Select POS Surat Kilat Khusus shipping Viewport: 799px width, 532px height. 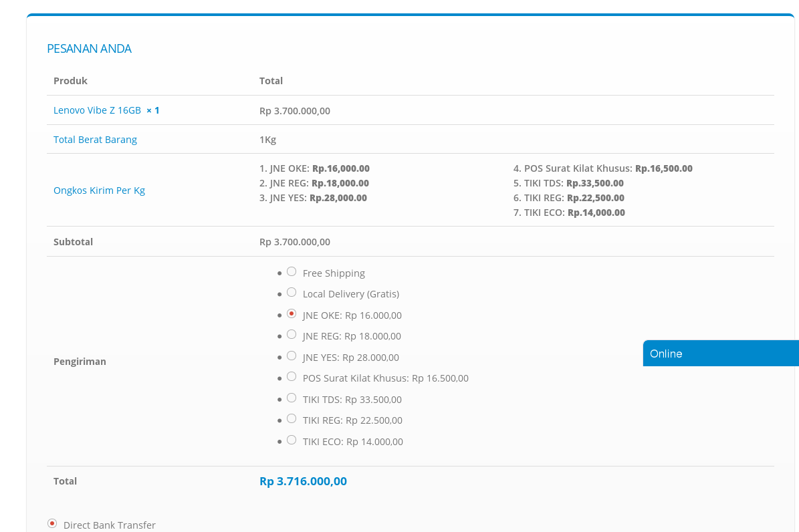coord(292,376)
